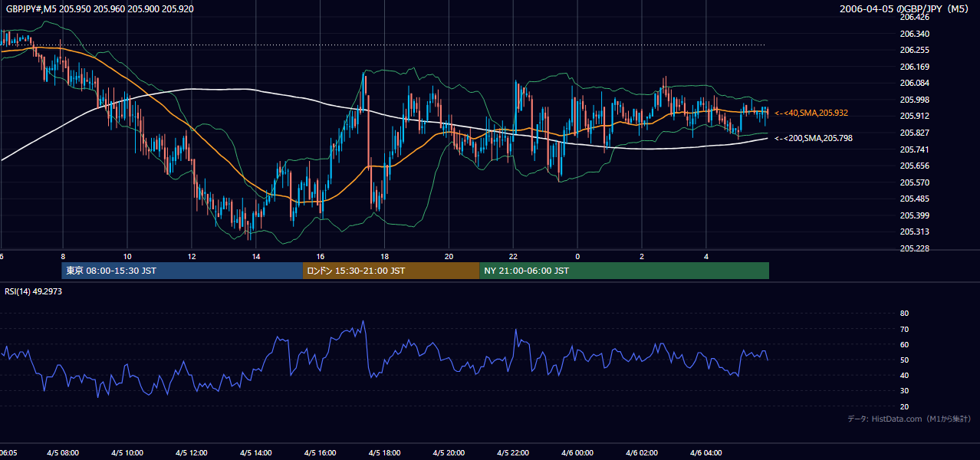The width and height of the screenshot is (980, 460).
Task: Click the RSI 60 level label
Action: point(904,344)
